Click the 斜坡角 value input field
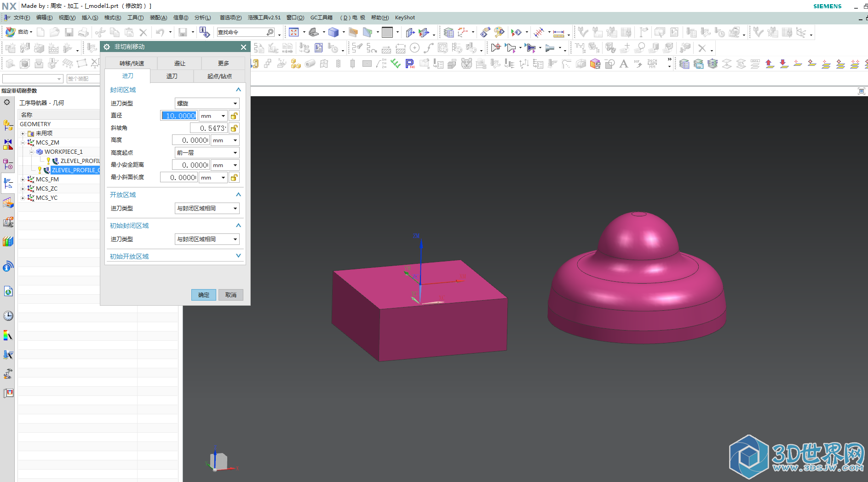 [x=209, y=128]
